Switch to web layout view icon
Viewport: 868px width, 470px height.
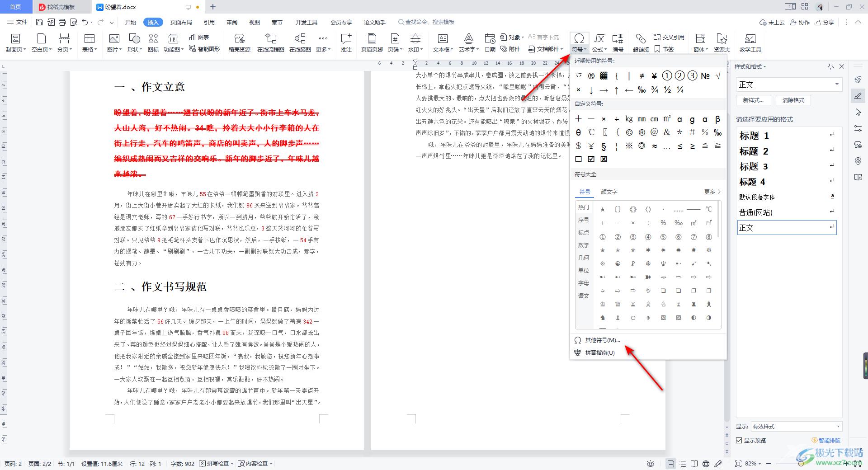click(706, 464)
